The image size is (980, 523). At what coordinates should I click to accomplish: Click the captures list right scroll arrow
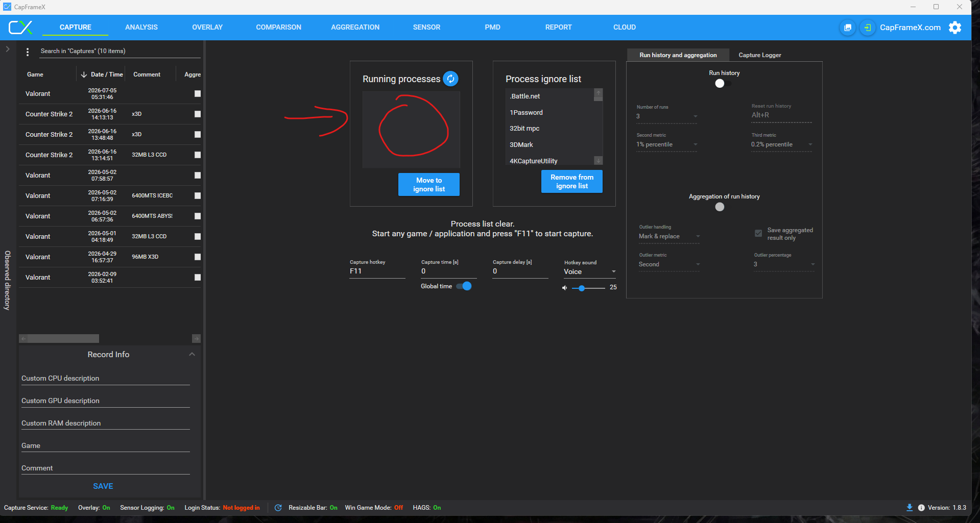pos(196,339)
